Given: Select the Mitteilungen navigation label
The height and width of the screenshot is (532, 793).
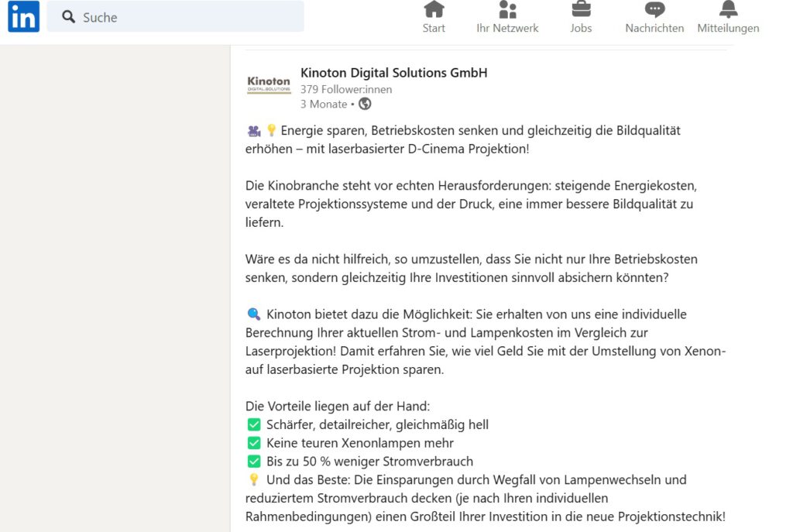Looking at the screenshot, I should [x=728, y=29].
